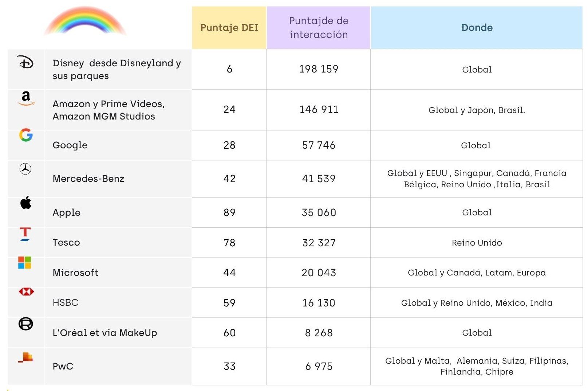This screenshot has width=588, height=391.
Task: Click the PwC company name
Action: [x=63, y=366]
